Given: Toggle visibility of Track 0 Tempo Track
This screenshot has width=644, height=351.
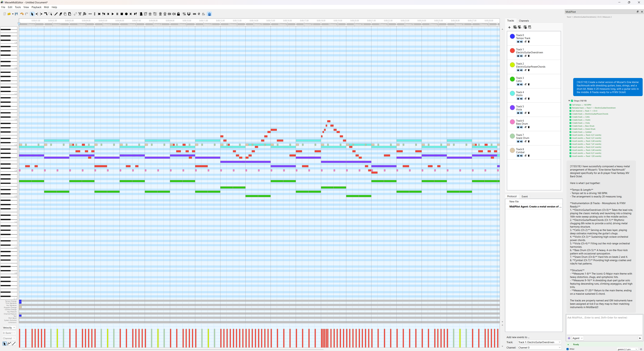Looking at the screenshot, I should click(x=518, y=42).
